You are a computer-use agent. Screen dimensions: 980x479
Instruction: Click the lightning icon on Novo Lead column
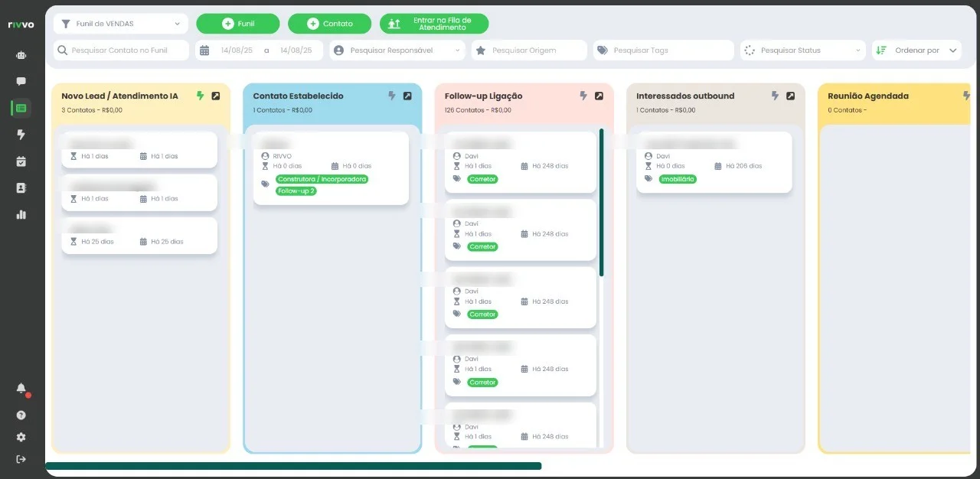200,96
